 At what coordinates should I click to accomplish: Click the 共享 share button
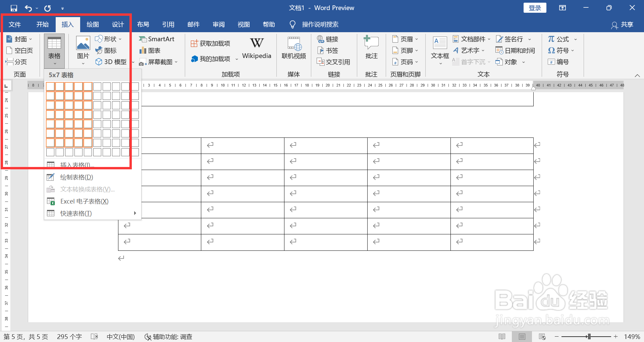622,25
